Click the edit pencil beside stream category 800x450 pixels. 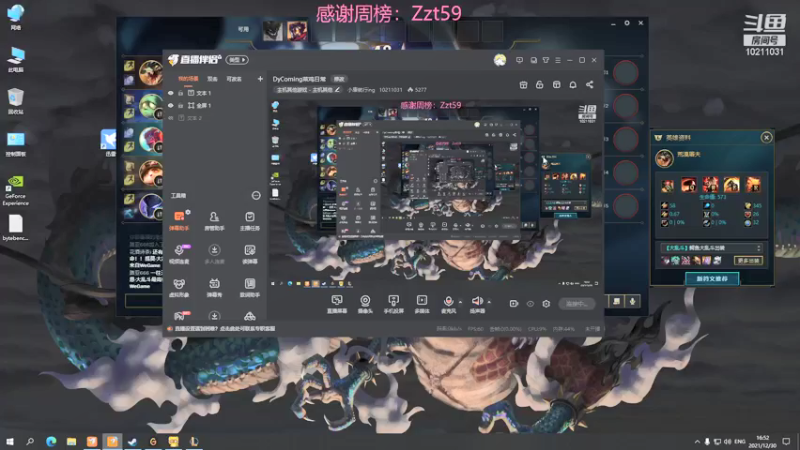point(337,90)
